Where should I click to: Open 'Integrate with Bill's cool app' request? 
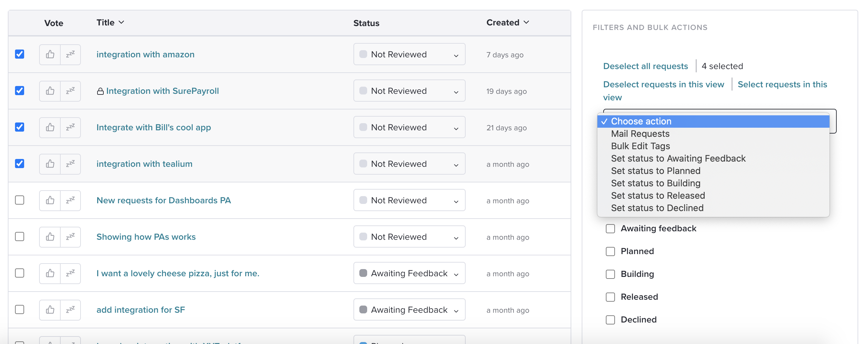click(x=154, y=127)
